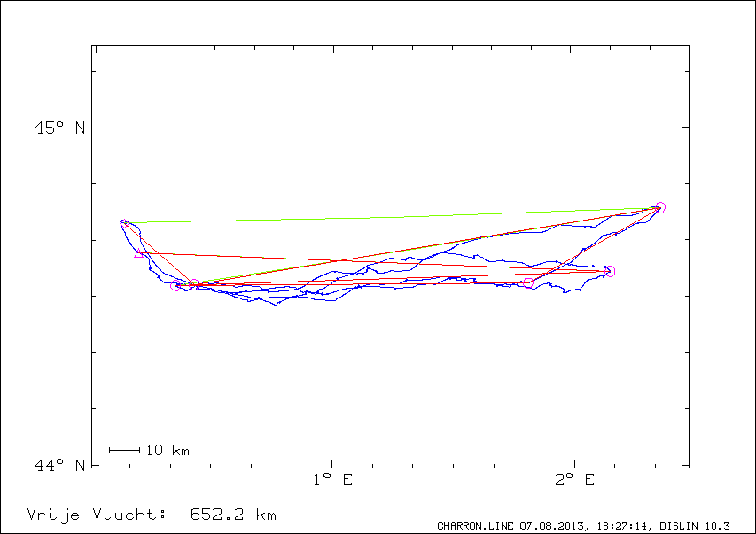The image size is (756, 534).
Task: Click the magenta circle at the easternmost red line end
Action: point(610,271)
